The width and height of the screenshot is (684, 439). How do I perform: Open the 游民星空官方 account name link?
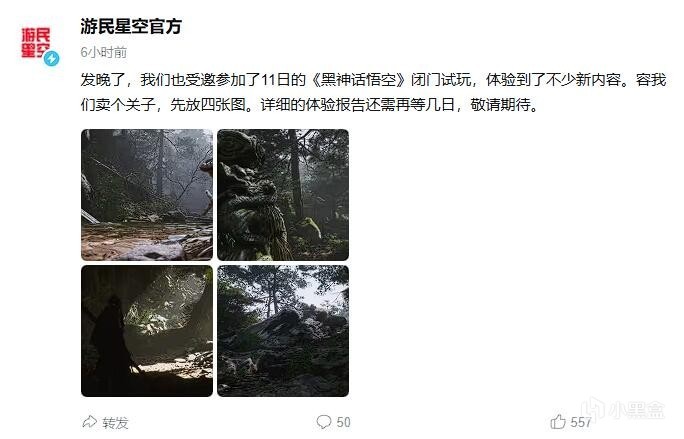pos(131,26)
